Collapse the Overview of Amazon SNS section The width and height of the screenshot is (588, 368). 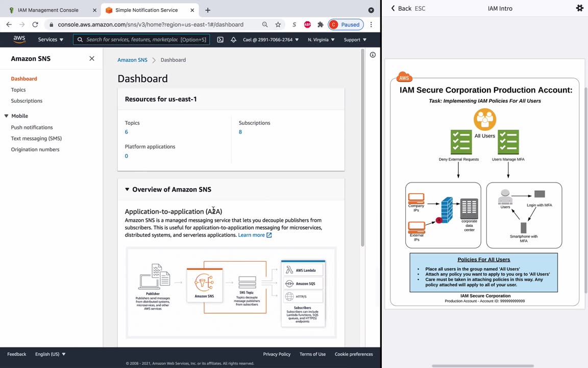click(x=127, y=189)
